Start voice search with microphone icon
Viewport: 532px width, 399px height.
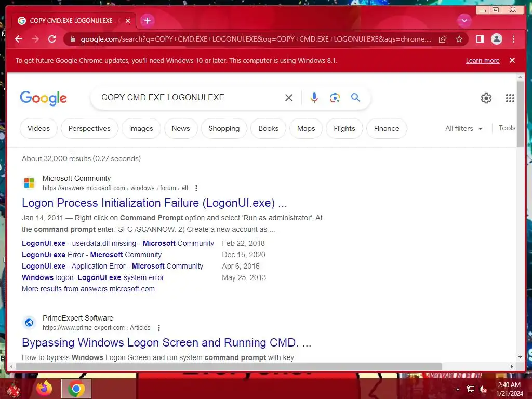point(314,98)
